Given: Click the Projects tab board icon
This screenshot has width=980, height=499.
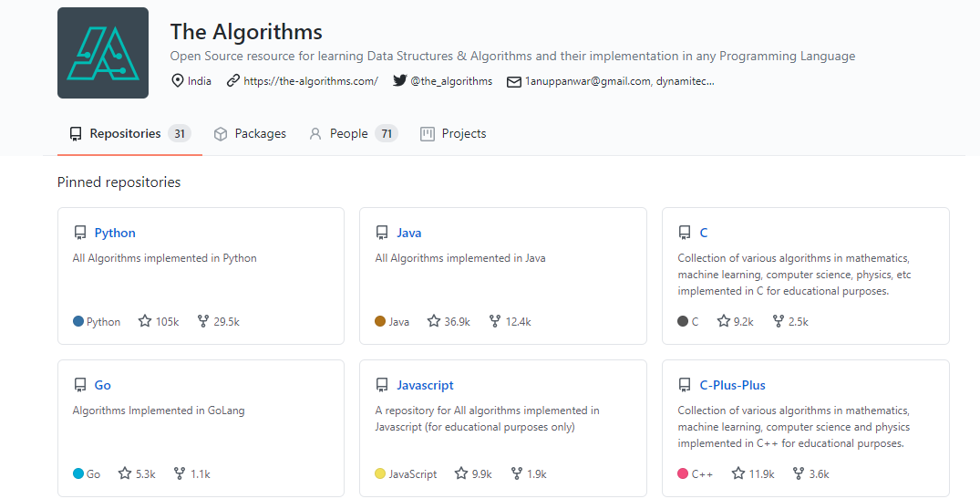Looking at the screenshot, I should pyautogui.click(x=428, y=134).
